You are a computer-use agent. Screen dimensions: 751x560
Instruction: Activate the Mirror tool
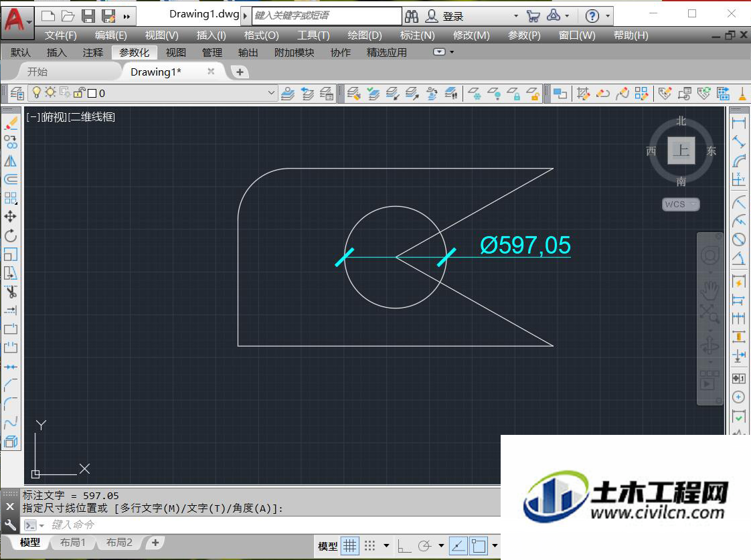11,161
